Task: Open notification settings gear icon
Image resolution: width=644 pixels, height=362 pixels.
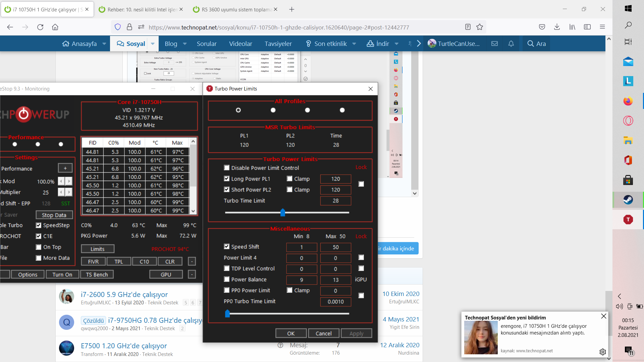Action: click(x=603, y=352)
